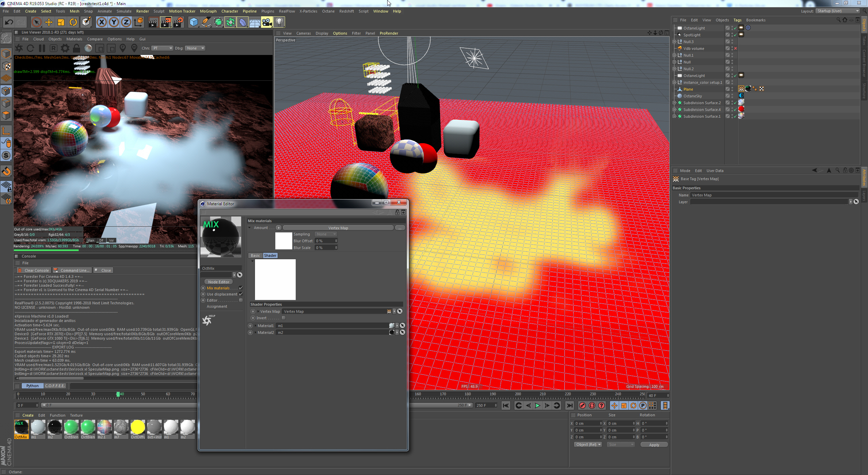This screenshot has height=475, width=868.
Task: Open the Edit Render Settings icon
Action: [178, 22]
